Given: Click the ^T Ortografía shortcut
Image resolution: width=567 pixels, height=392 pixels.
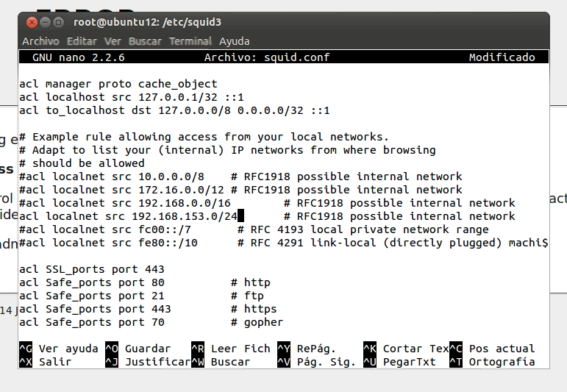Looking at the screenshot, I should [491, 362].
